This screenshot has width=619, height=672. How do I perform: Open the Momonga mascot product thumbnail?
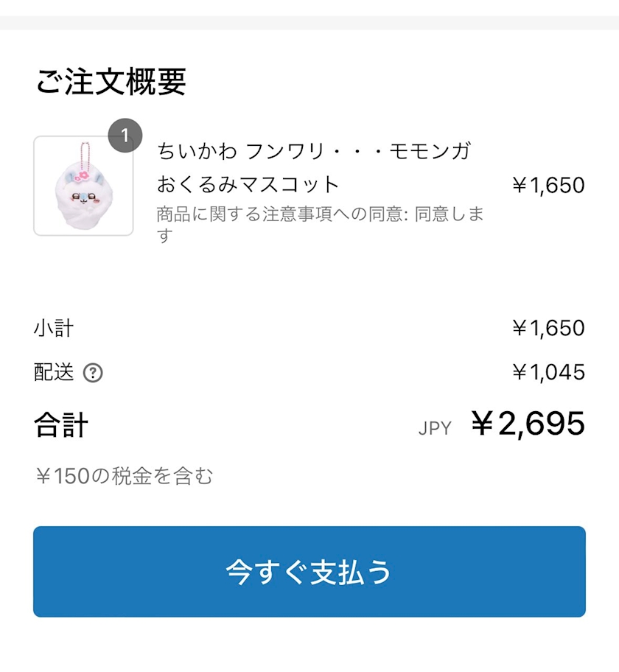pyautogui.click(x=83, y=186)
